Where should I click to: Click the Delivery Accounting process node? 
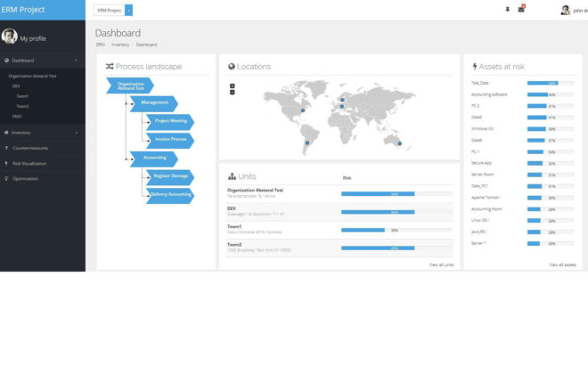170,196
